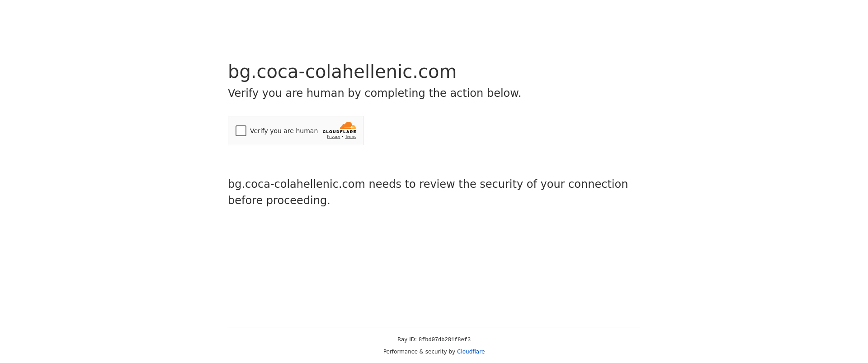Click the dot separator between Privacy and Terms
The image size is (868, 363).
click(x=343, y=137)
